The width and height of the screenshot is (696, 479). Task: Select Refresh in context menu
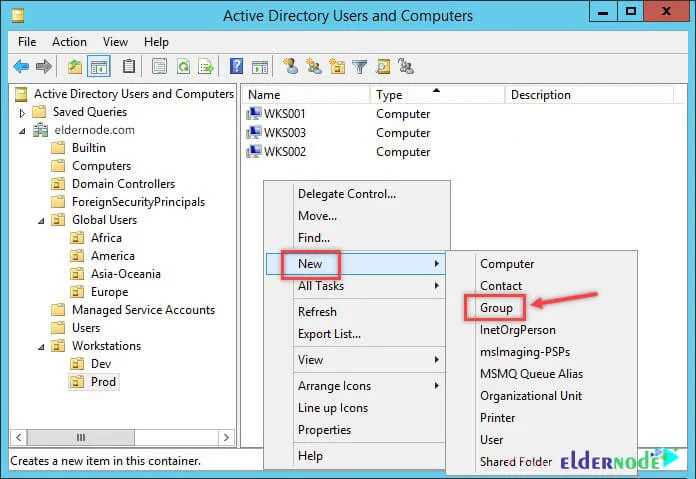[317, 312]
